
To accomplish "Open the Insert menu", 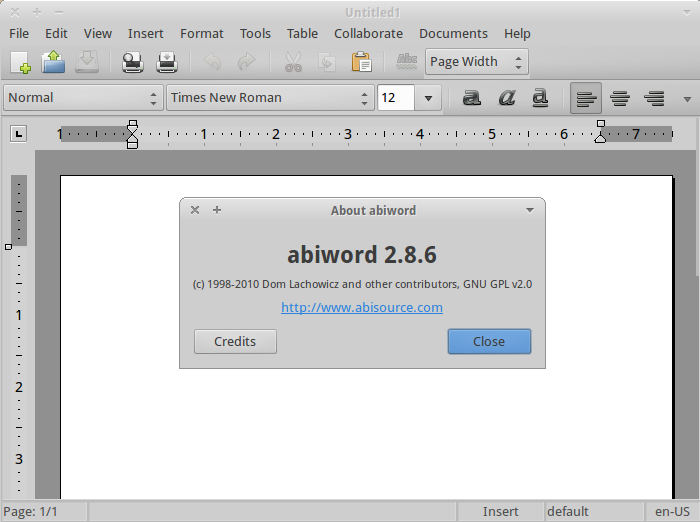I will tap(146, 33).
